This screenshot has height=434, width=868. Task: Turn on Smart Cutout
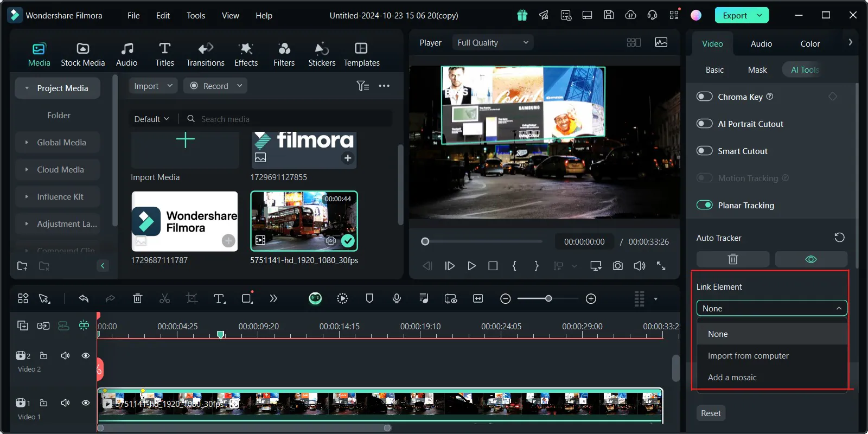[704, 151]
